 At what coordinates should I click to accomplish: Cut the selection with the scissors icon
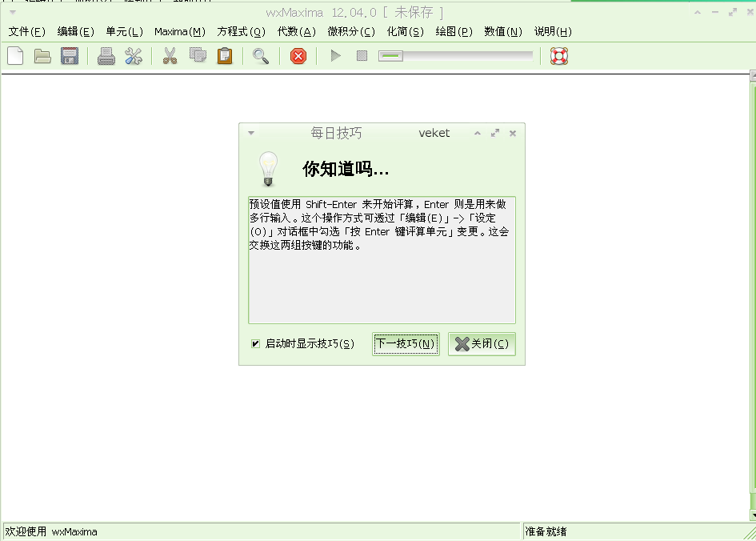pos(170,56)
